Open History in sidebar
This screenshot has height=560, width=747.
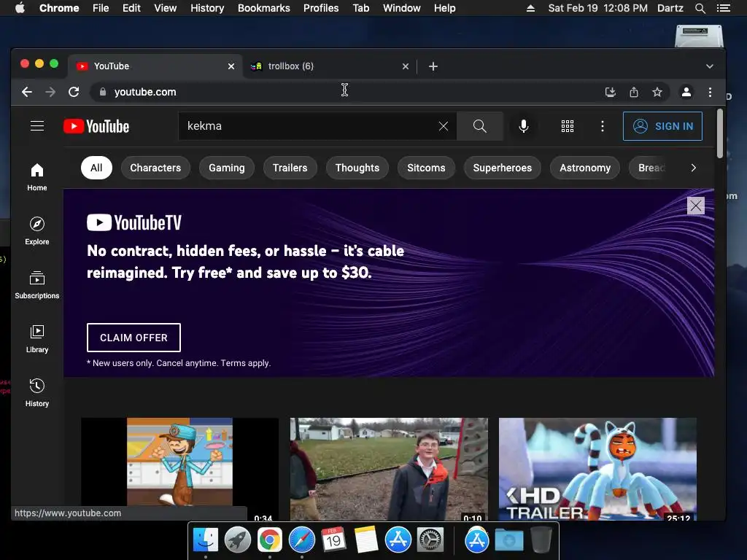coord(37,393)
